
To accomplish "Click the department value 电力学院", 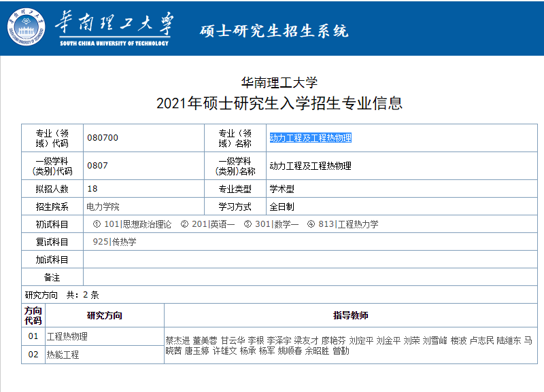I will (x=103, y=207).
